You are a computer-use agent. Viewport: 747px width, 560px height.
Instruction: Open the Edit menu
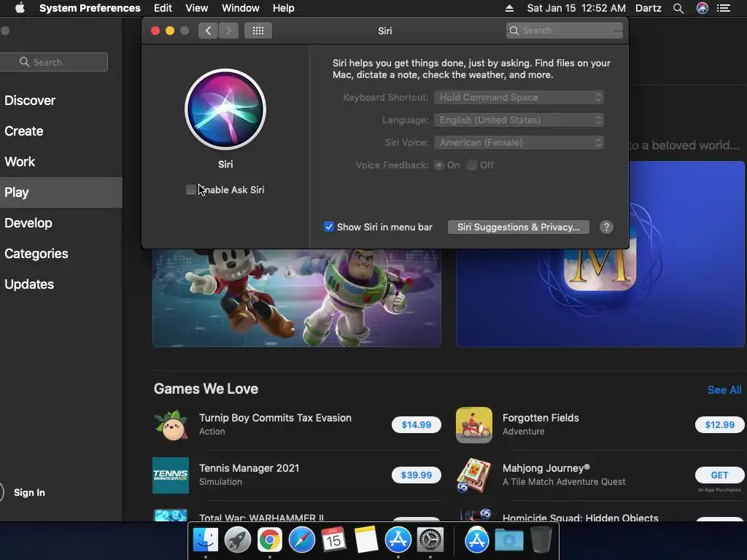point(163,8)
